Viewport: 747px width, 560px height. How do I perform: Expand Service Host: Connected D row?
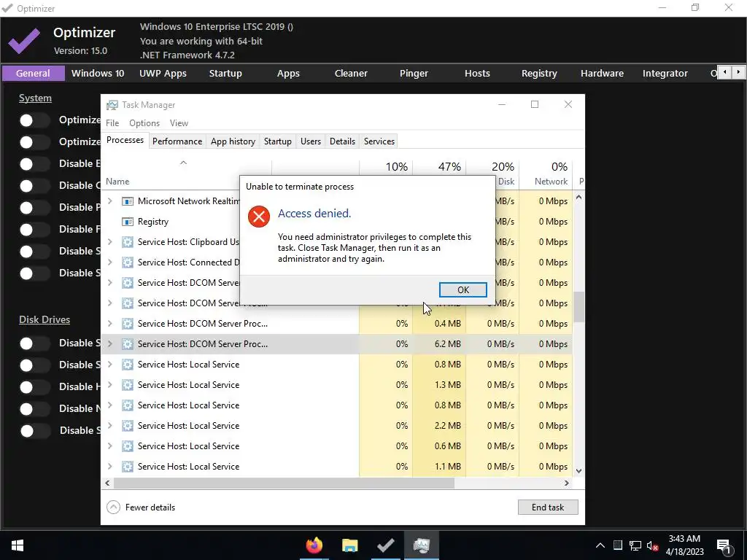tap(110, 262)
